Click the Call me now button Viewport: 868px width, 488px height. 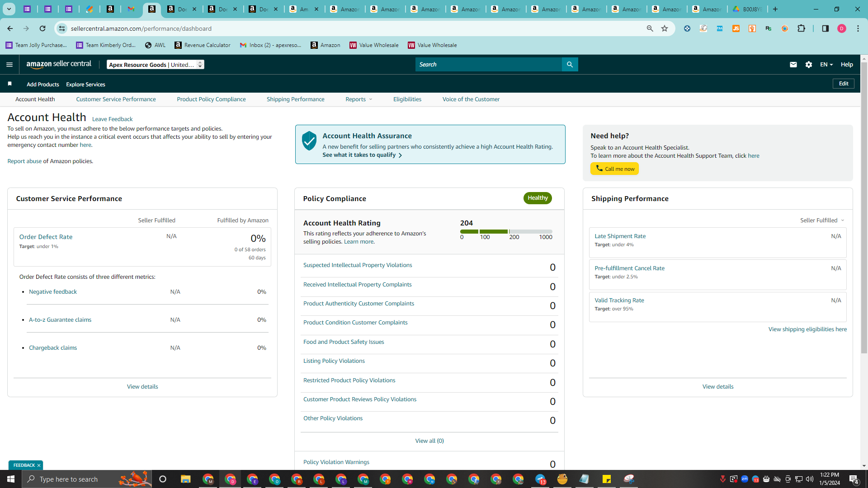[614, 169]
